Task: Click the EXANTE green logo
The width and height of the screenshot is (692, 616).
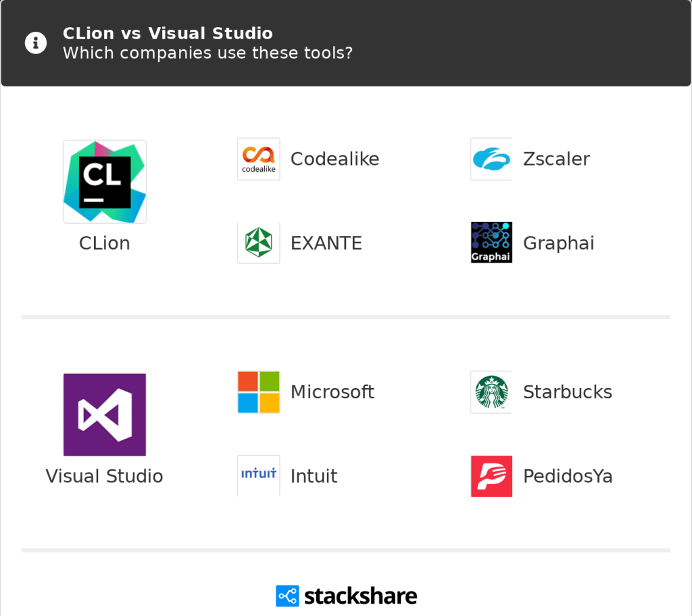Action: point(259,243)
